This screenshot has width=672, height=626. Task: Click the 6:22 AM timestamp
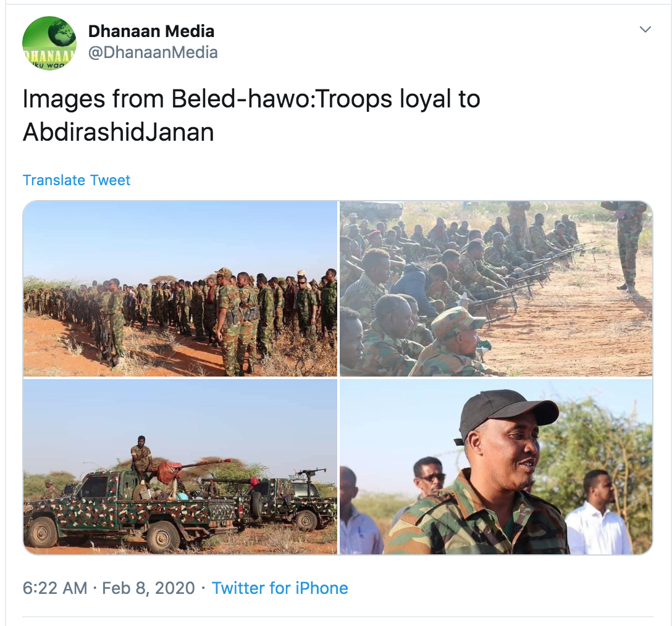tap(55, 588)
